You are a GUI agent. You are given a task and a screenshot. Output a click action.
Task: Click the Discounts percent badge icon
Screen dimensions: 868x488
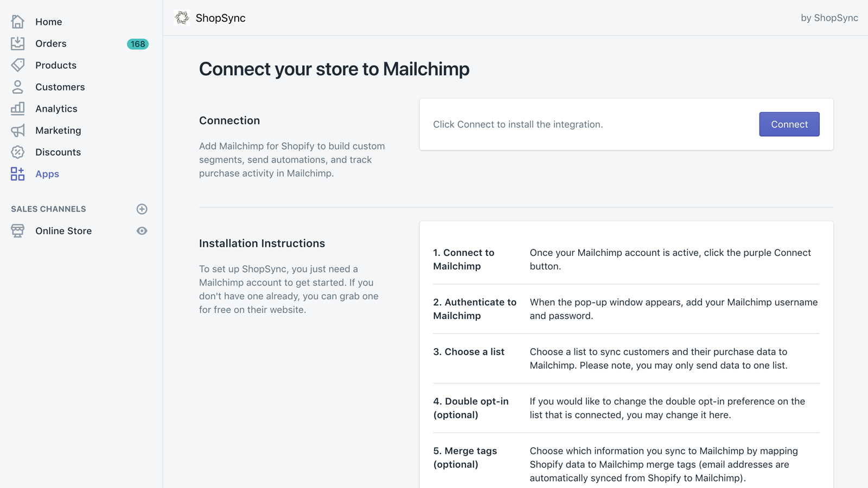[x=17, y=152]
